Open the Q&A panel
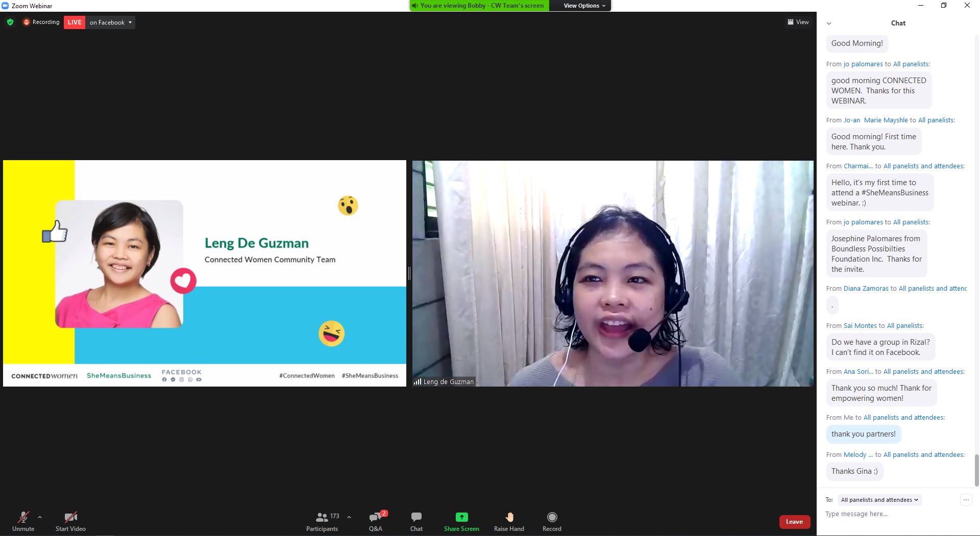This screenshot has height=536, width=980. pyautogui.click(x=376, y=521)
